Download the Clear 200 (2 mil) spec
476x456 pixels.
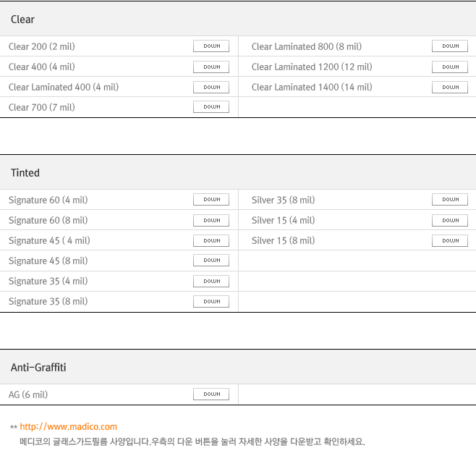click(x=211, y=46)
